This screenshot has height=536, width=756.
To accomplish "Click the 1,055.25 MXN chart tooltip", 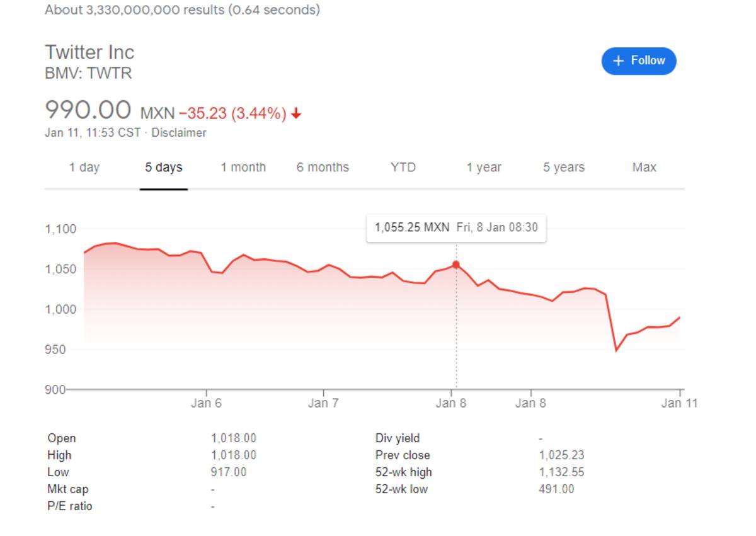I will point(456,227).
